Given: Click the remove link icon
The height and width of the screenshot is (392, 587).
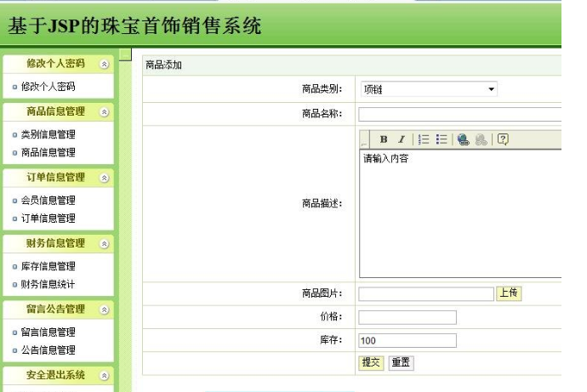Looking at the screenshot, I should click(x=481, y=139).
